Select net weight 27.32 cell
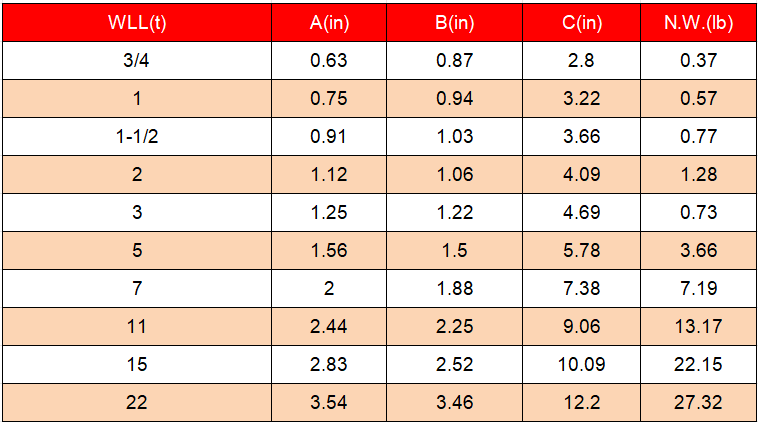Viewport: 758px width, 424px height. [x=698, y=402]
